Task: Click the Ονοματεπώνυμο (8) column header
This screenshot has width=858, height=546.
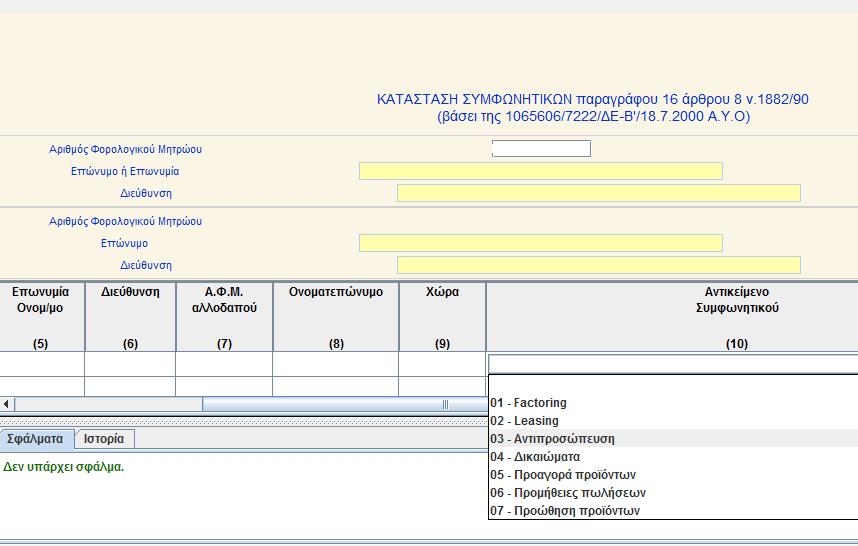Action: [336, 317]
